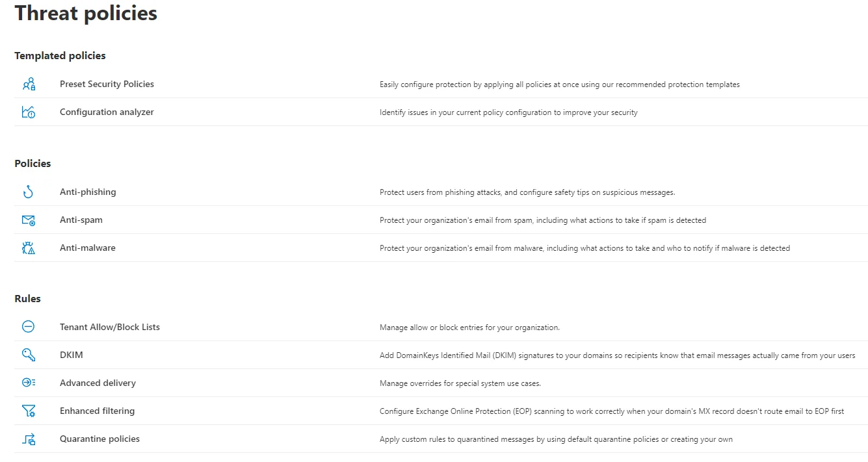This screenshot has height=462, width=868.
Task: Click the Anti-malware bug icon
Action: click(x=29, y=248)
